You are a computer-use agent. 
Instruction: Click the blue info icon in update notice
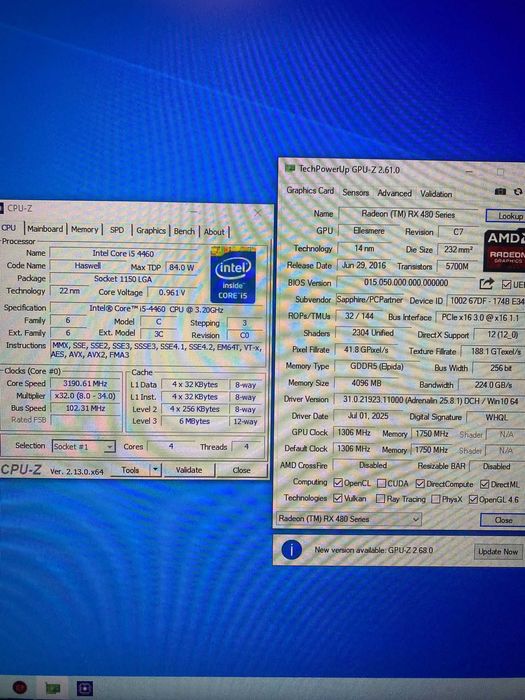coord(292,550)
